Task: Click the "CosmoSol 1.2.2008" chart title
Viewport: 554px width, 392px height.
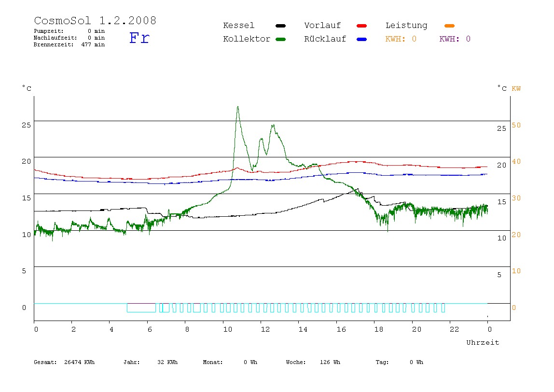Action: (x=95, y=20)
